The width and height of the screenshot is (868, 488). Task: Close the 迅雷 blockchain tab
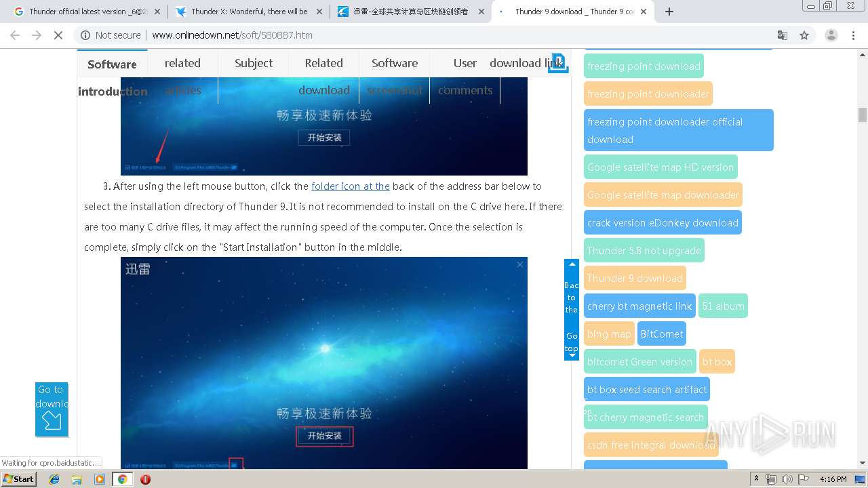pyautogui.click(x=481, y=12)
